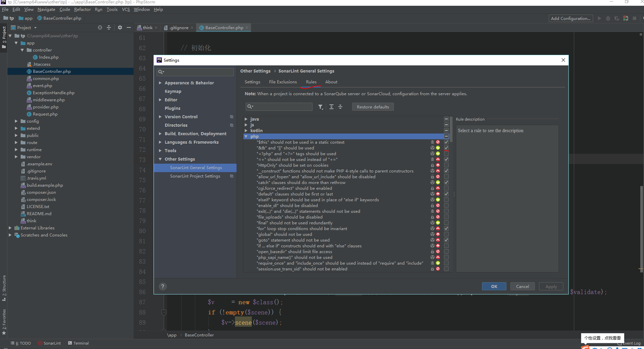Expand the kotlin rules group
The height and width of the screenshot is (349, 644).
click(x=246, y=131)
